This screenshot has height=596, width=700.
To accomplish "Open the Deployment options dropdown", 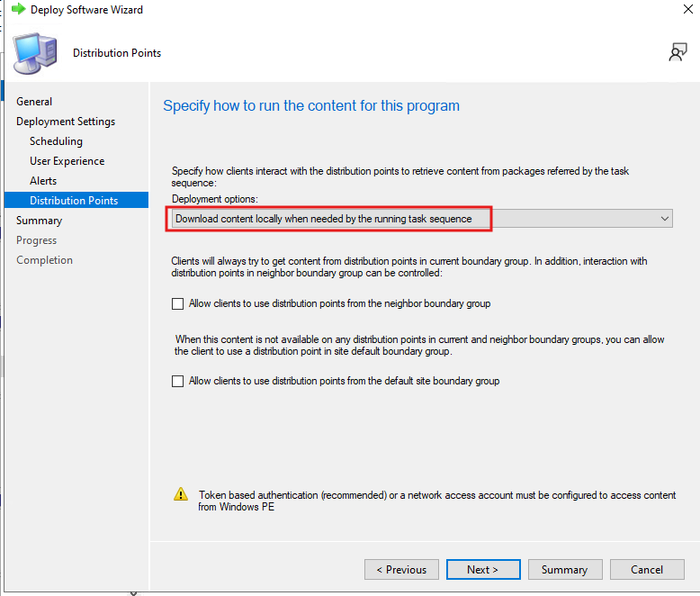I will click(x=420, y=219).
